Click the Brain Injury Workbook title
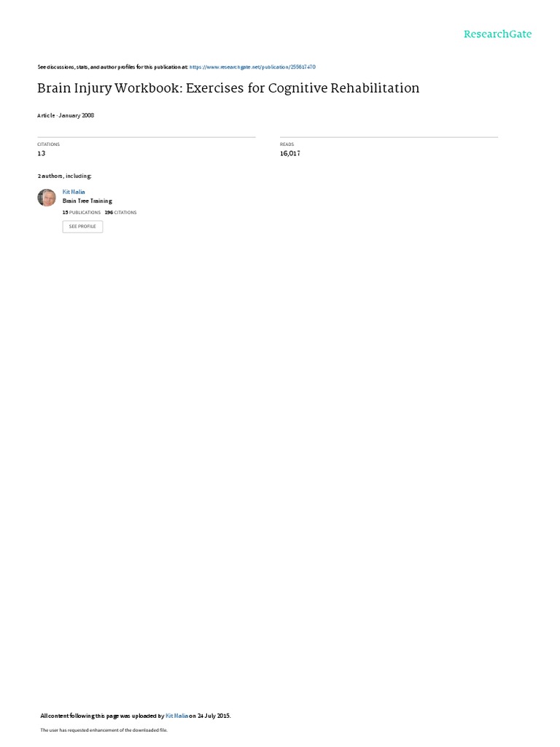 click(x=228, y=88)
